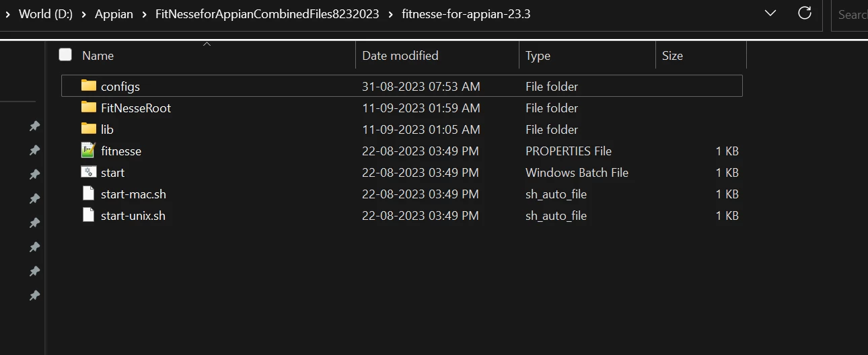
Task: Go to Appian folder in breadcrumb
Action: click(114, 13)
